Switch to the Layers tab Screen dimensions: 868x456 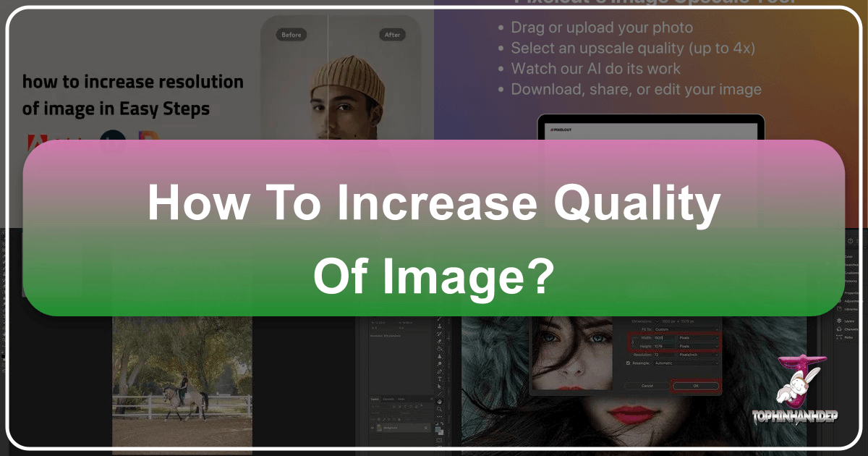click(374, 399)
